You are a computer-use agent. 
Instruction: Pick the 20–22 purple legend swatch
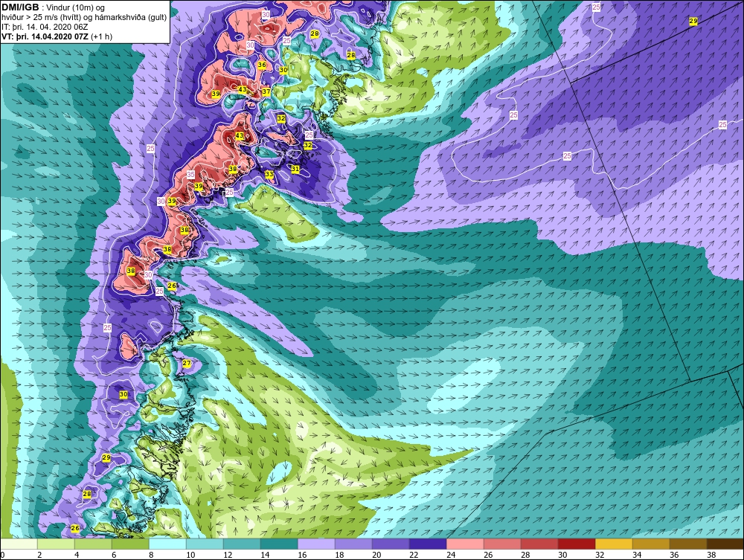pyautogui.click(x=391, y=544)
